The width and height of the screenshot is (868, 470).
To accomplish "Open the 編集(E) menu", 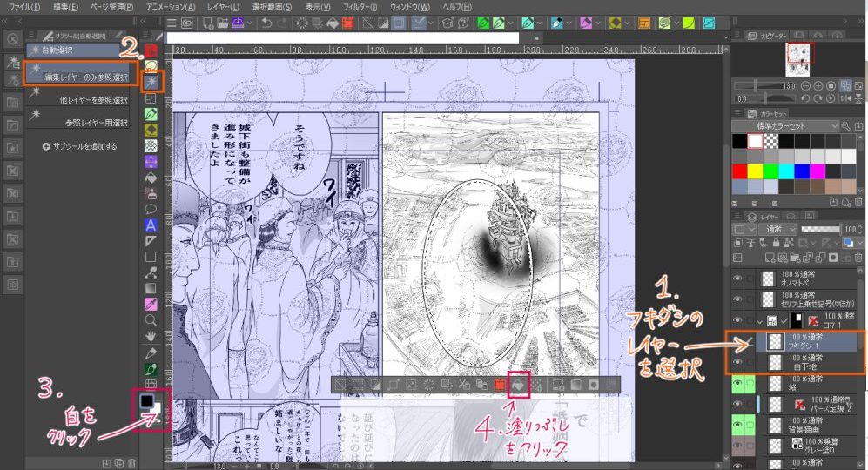I will point(65,7).
